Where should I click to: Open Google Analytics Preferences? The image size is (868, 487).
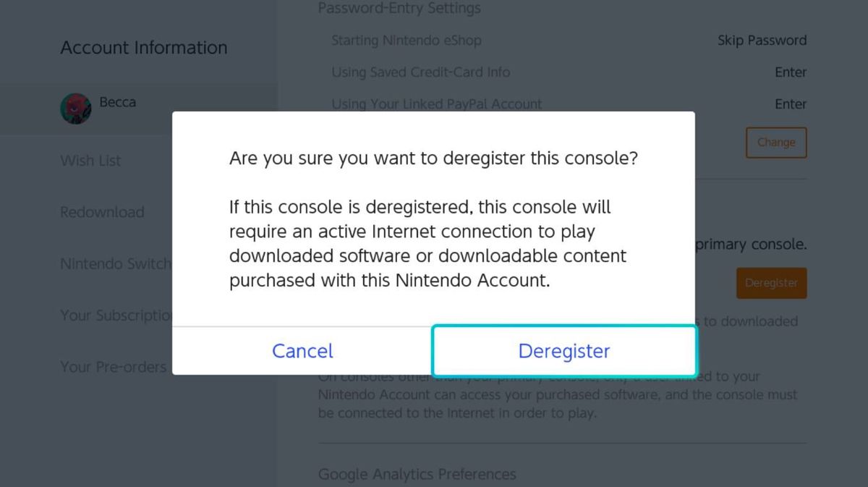tap(417, 475)
